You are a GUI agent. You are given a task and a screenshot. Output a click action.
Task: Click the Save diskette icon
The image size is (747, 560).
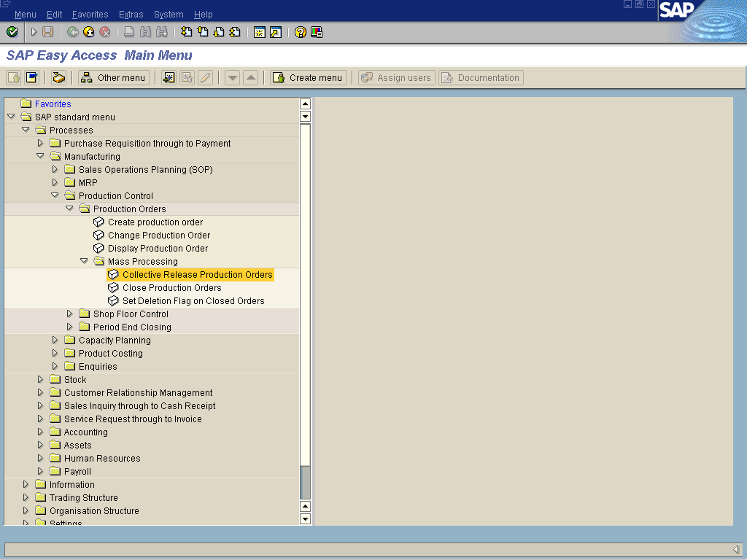(x=47, y=32)
